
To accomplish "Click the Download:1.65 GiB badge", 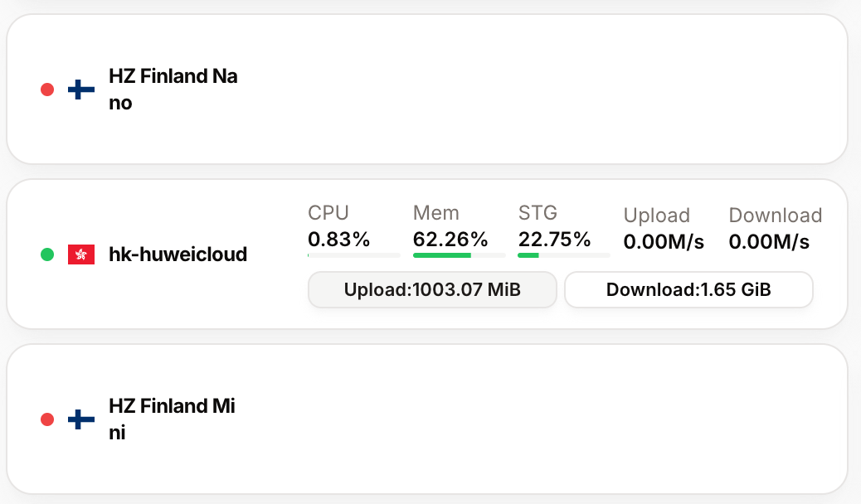I will [688, 289].
